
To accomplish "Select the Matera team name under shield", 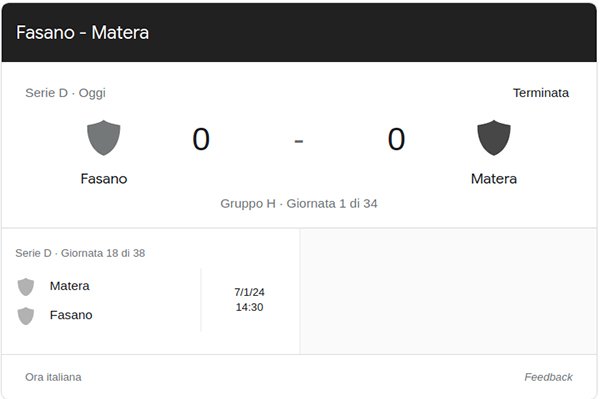I will [x=494, y=179].
